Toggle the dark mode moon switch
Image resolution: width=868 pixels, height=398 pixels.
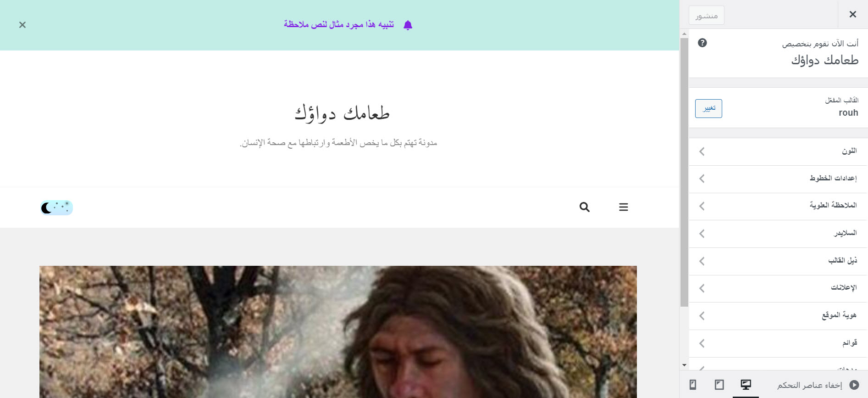tap(56, 207)
